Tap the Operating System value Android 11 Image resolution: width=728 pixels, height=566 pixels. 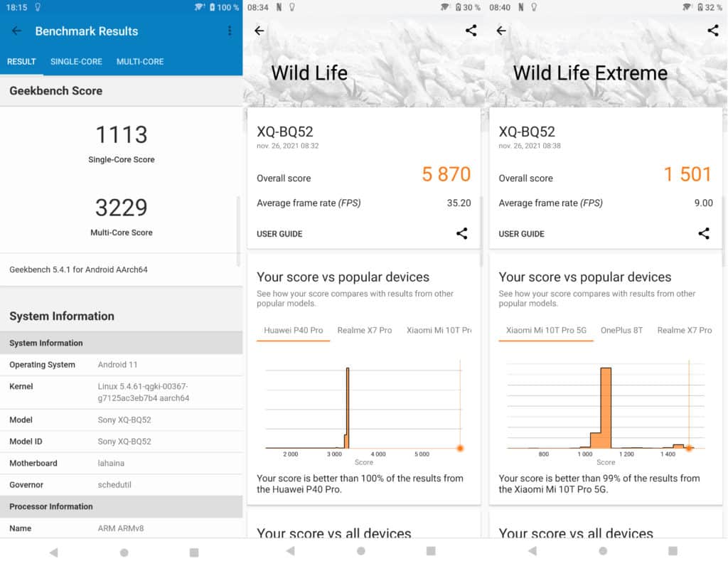pos(117,365)
